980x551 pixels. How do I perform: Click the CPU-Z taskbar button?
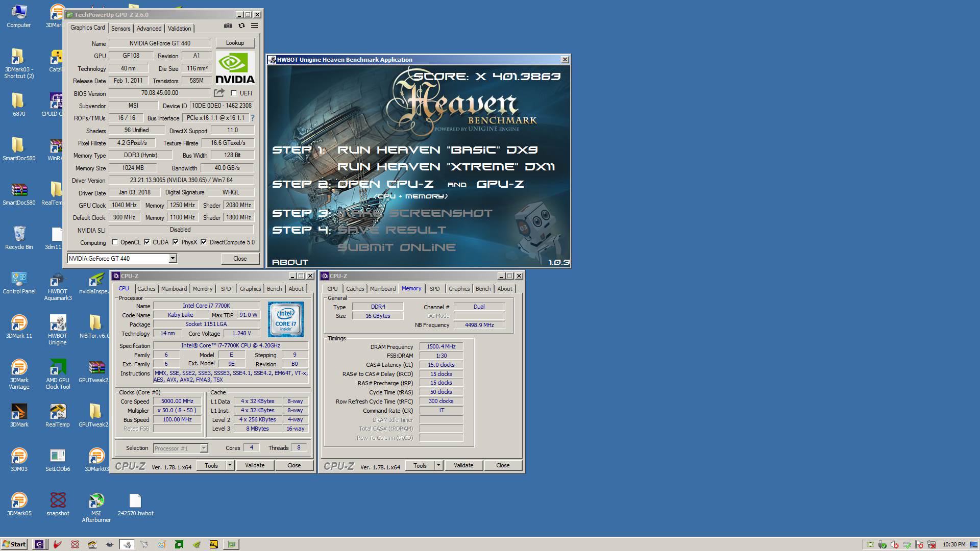point(39,544)
